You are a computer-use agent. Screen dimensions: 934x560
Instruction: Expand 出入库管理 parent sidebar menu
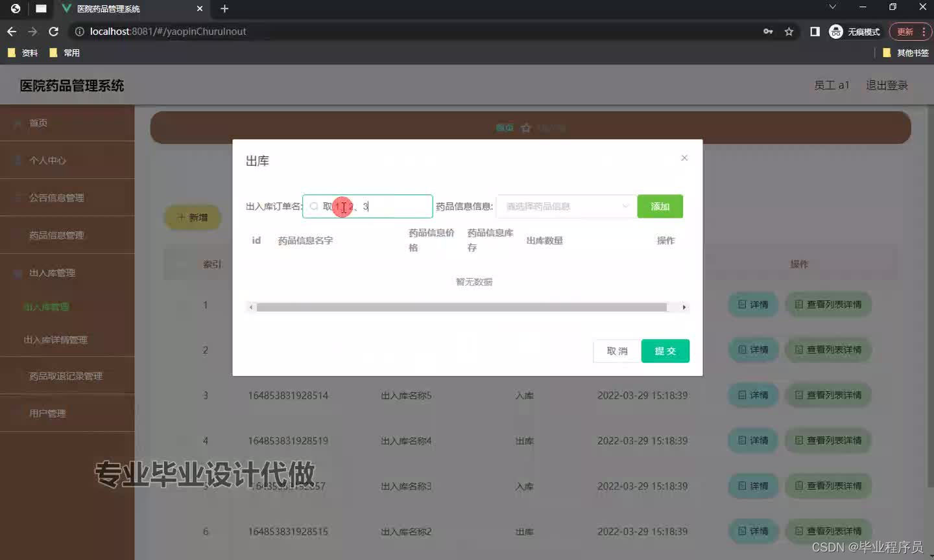[67, 273]
